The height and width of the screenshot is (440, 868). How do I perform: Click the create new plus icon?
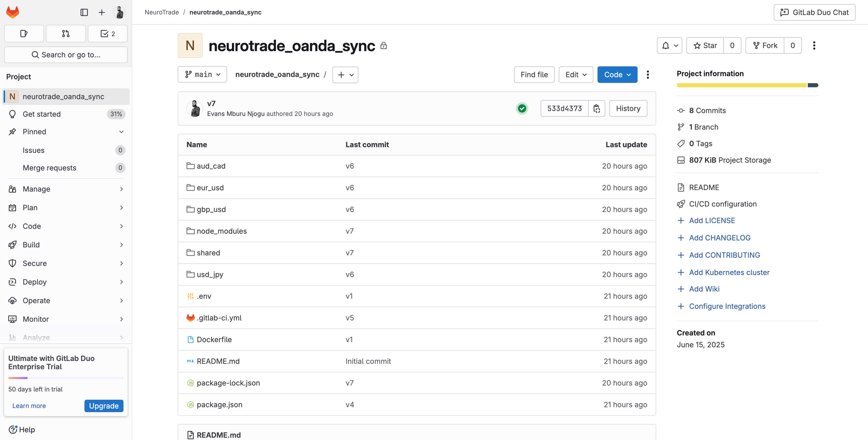point(102,12)
